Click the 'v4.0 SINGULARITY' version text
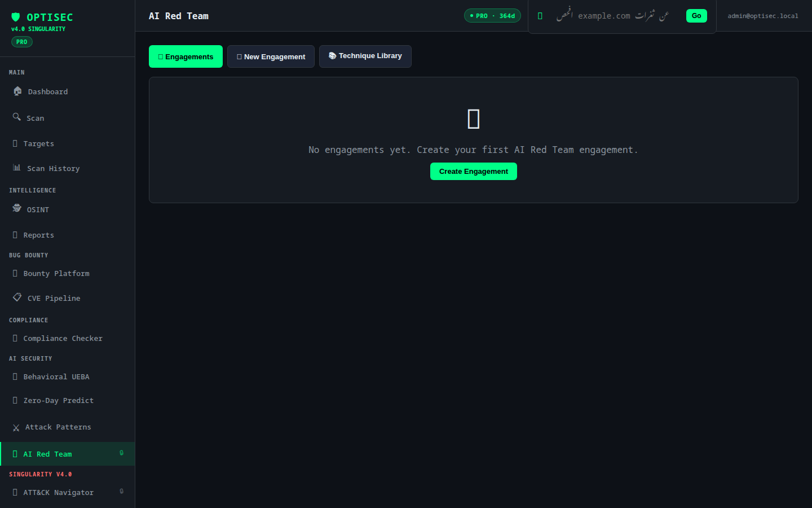The image size is (812, 508). pyautogui.click(x=38, y=29)
